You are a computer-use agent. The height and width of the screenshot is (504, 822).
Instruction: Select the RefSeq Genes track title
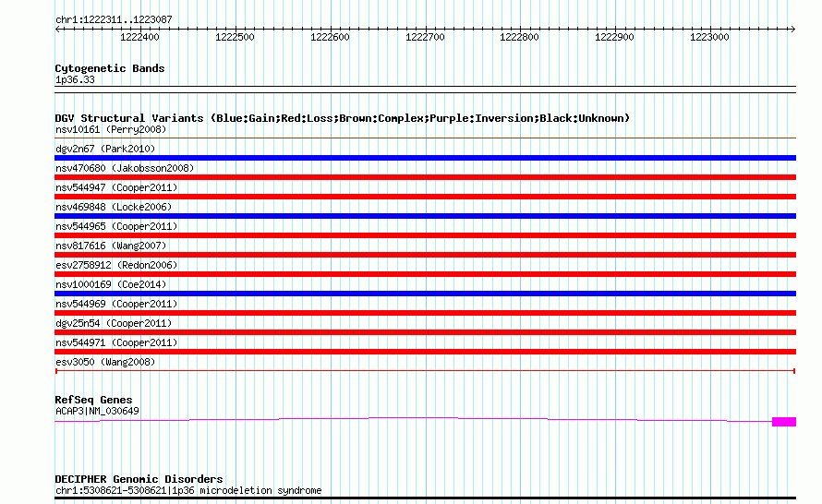click(x=94, y=401)
